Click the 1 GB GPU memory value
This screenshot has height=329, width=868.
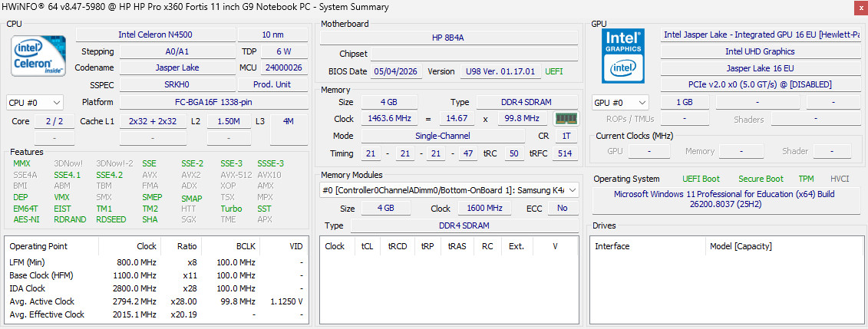click(685, 102)
